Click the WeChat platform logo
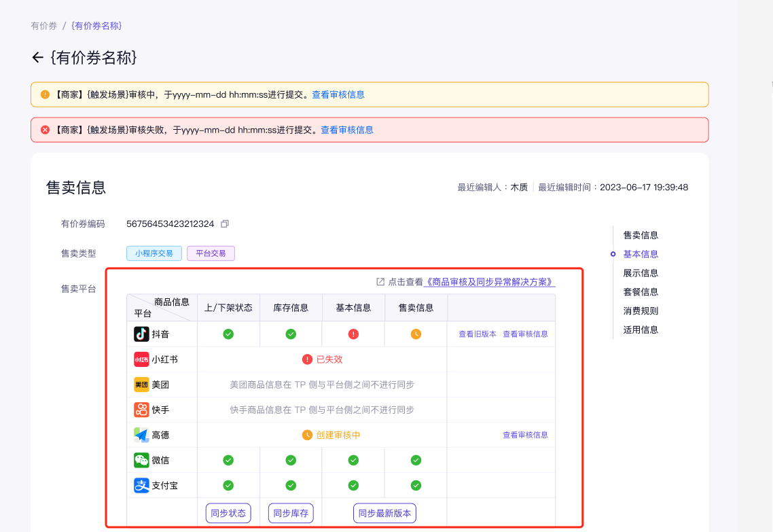Screen dimensions: 773x532 point(141,460)
